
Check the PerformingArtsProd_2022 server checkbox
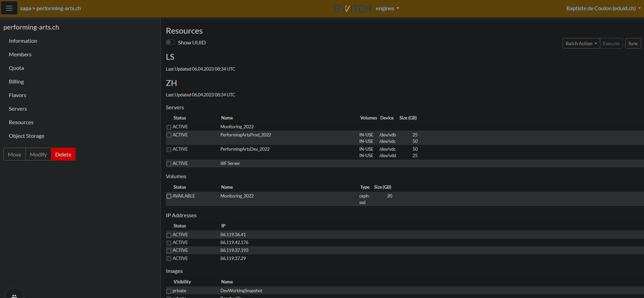coord(169,135)
